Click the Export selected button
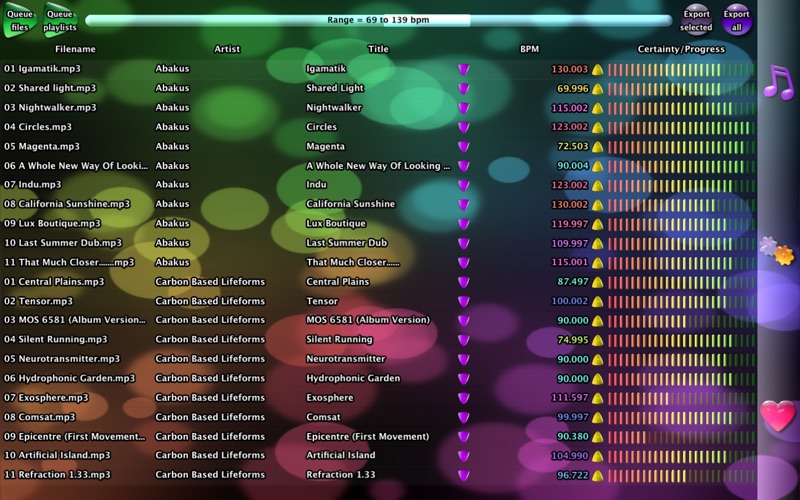Viewport: 800px width, 500px height. click(696, 20)
